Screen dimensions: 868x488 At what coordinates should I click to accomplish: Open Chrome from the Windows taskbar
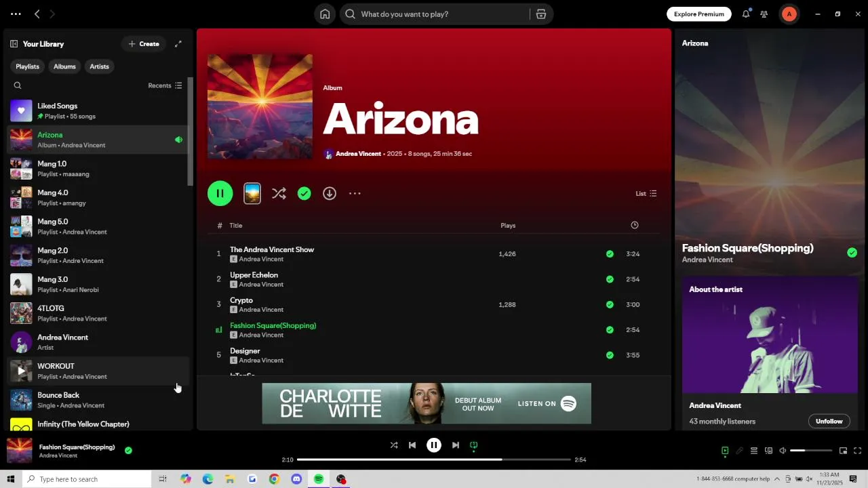(x=274, y=479)
